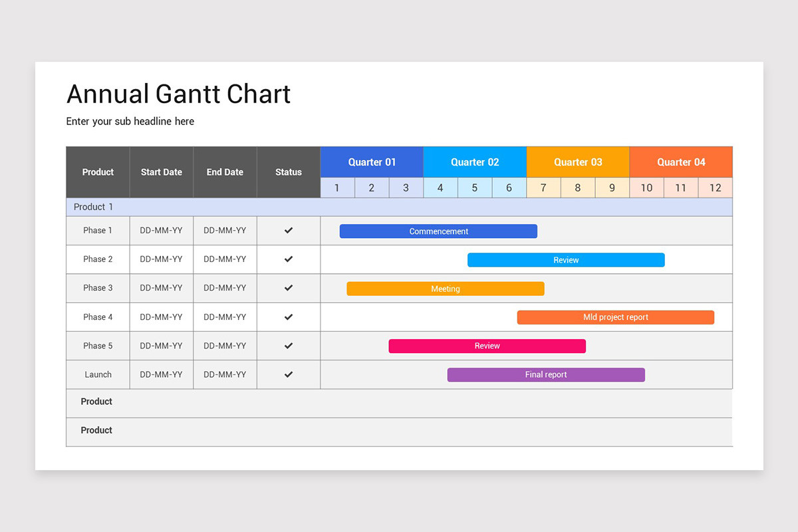
Task: Click the Mid project report bar
Action: coord(615,317)
